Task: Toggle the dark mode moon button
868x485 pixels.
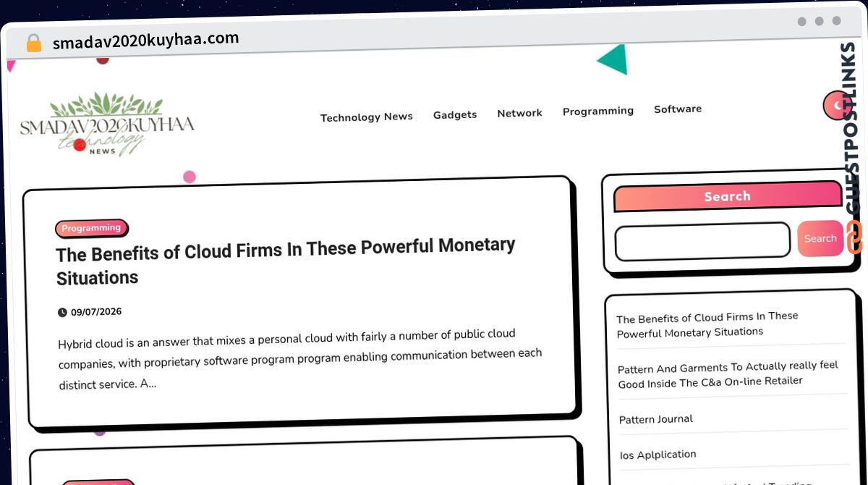Action: point(837,106)
